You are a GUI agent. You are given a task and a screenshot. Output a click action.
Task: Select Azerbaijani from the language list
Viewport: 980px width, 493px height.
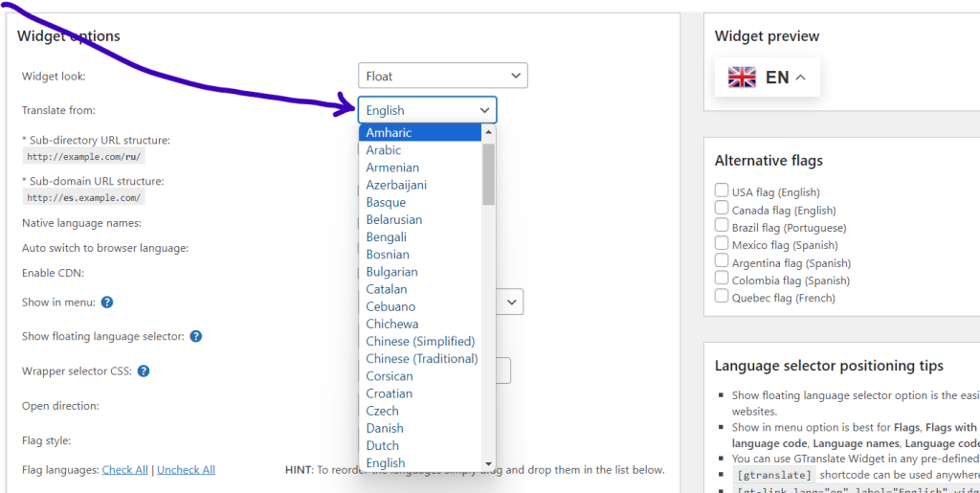(x=420, y=185)
